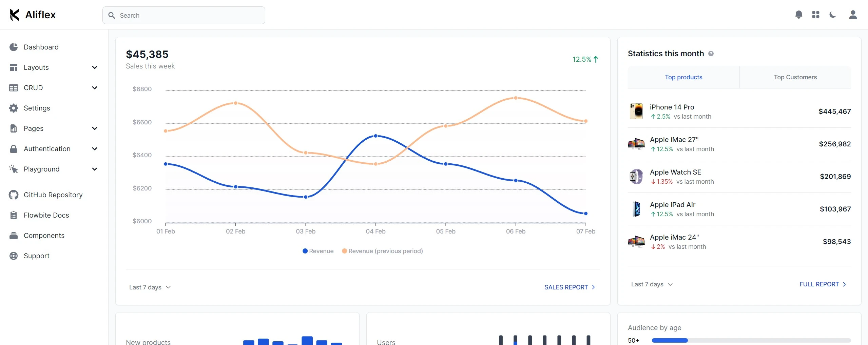Image resolution: width=868 pixels, height=345 pixels.
Task: Click the Layouts sidebar icon
Action: click(x=14, y=67)
